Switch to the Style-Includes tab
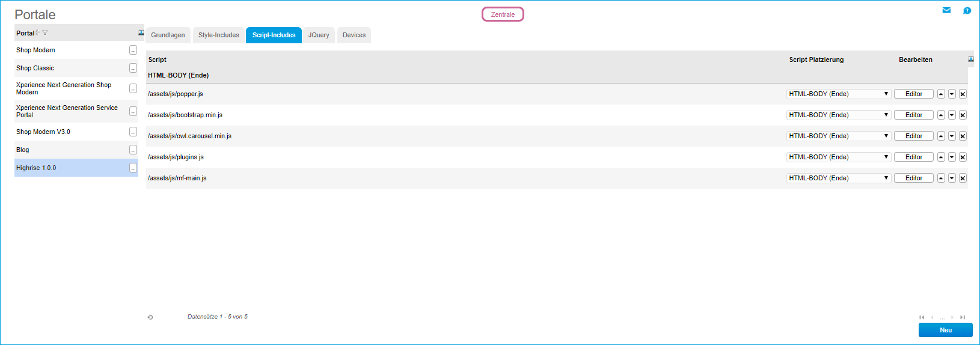Image resolution: width=980 pixels, height=345 pixels. (219, 35)
